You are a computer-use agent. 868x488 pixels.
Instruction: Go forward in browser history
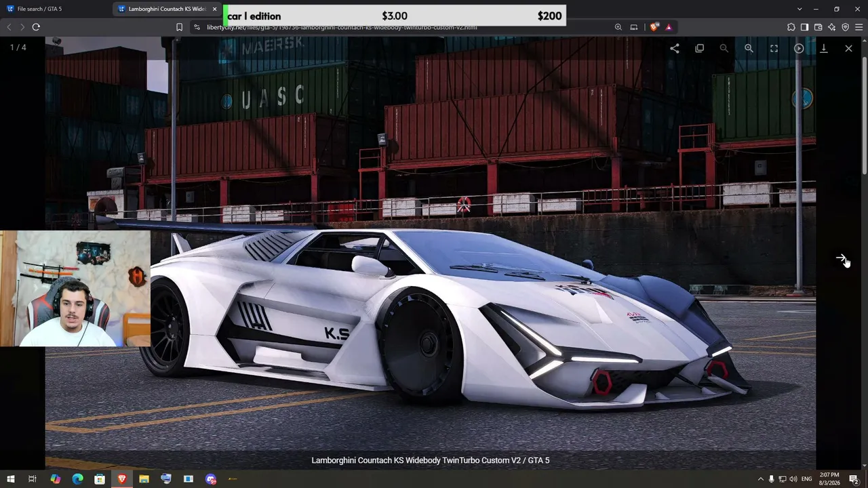(22, 27)
